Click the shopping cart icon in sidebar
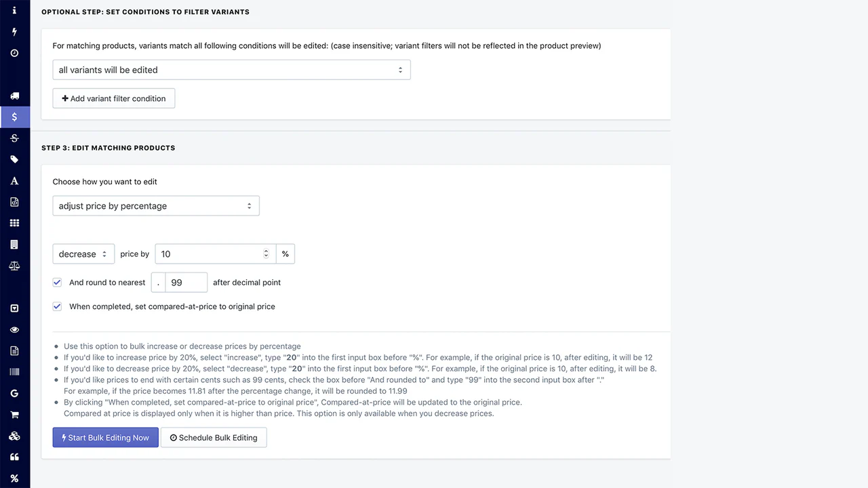This screenshot has height=488, width=868. 14,415
